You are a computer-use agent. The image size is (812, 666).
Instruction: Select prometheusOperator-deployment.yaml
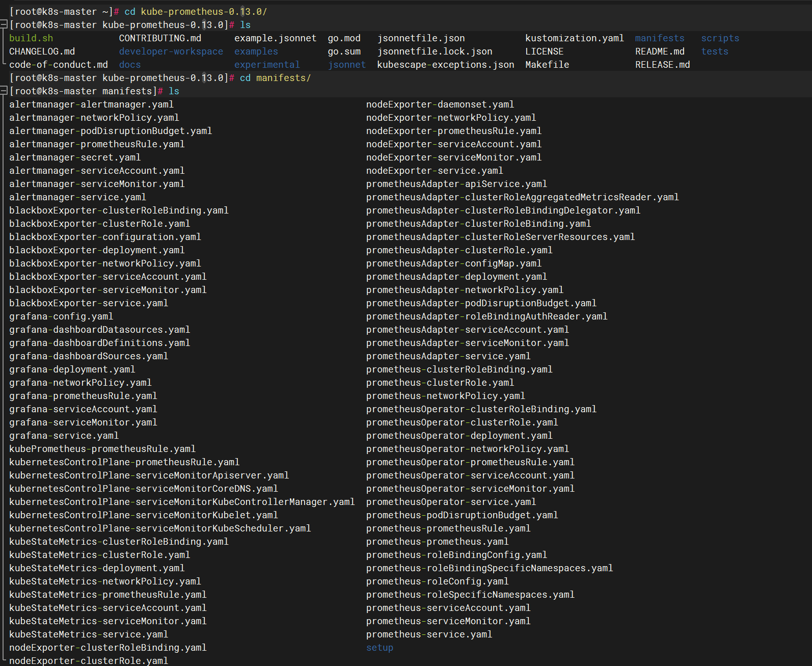coord(459,436)
